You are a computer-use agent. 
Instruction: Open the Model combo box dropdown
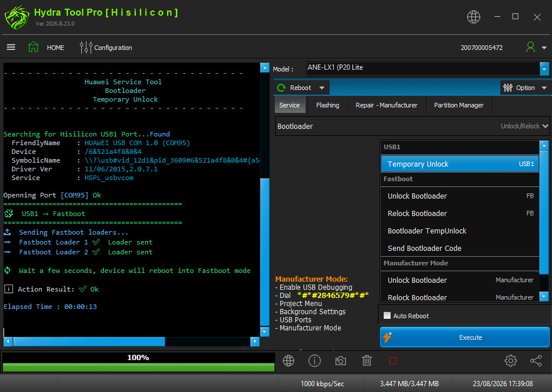pos(544,69)
